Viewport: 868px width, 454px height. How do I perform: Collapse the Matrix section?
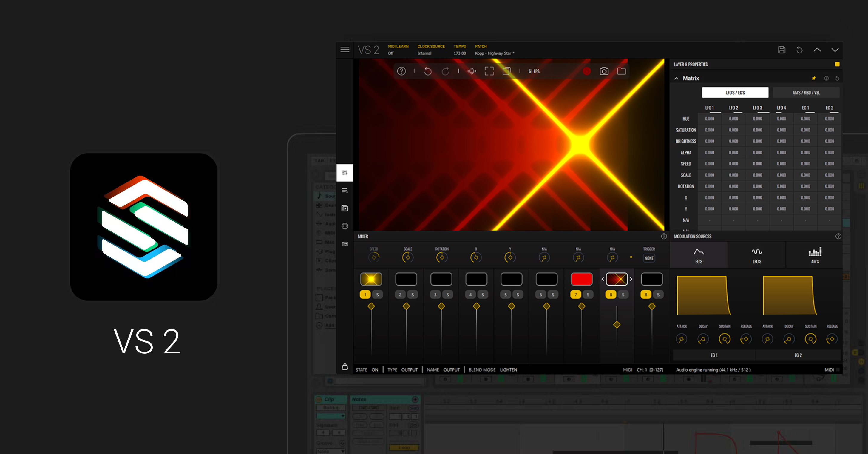point(676,78)
